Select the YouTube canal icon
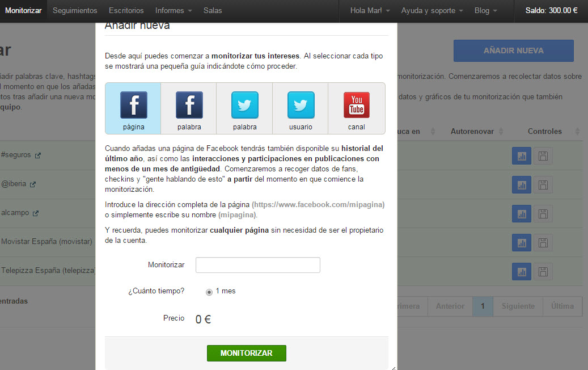Viewport: 588px width, 370px height. point(356,108)
